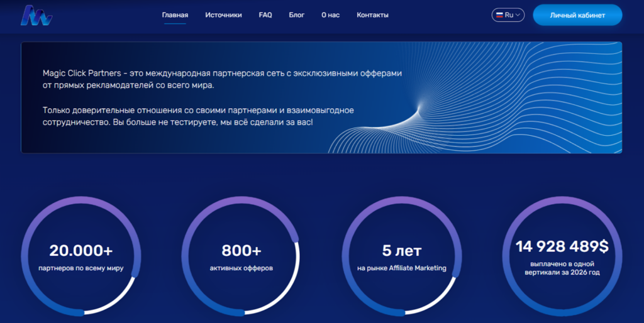Select the О нас menu item
This screenshot has height=323, width=644.
(330, 15)
